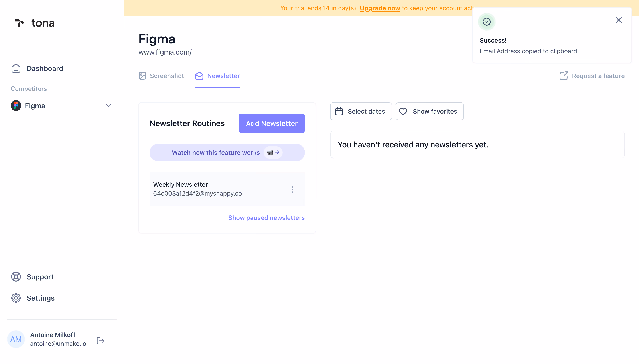Follow the Upgrade now link
The height and width of the screenshot is (364, 639).
[x=380, y=8]
